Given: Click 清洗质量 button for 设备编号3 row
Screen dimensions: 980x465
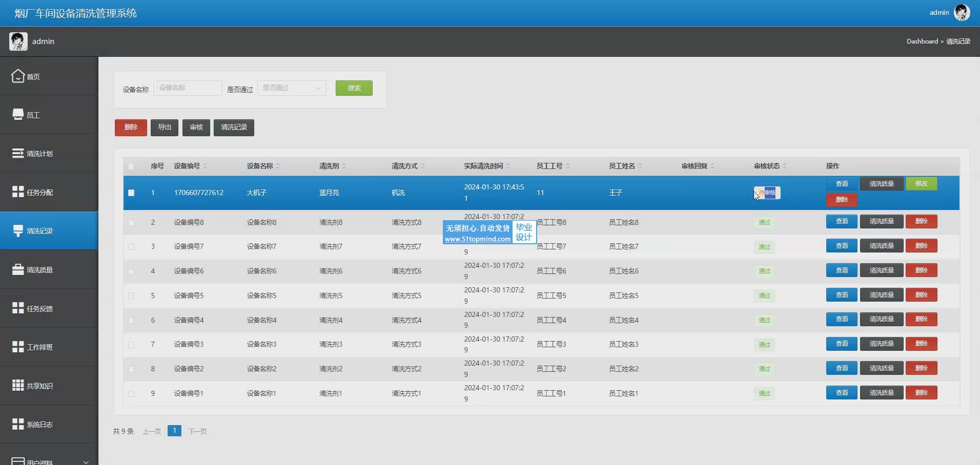Looking at the screenshot, I should (882, 344).
